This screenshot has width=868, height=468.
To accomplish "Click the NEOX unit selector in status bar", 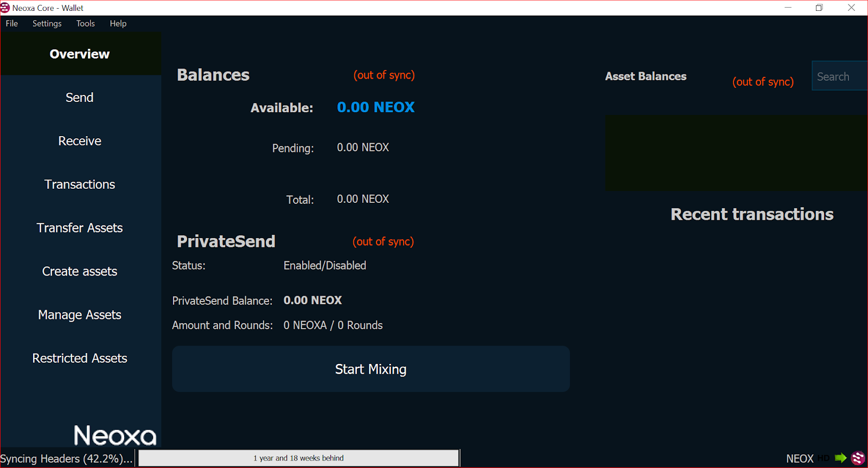I will (x=800, y=459).
